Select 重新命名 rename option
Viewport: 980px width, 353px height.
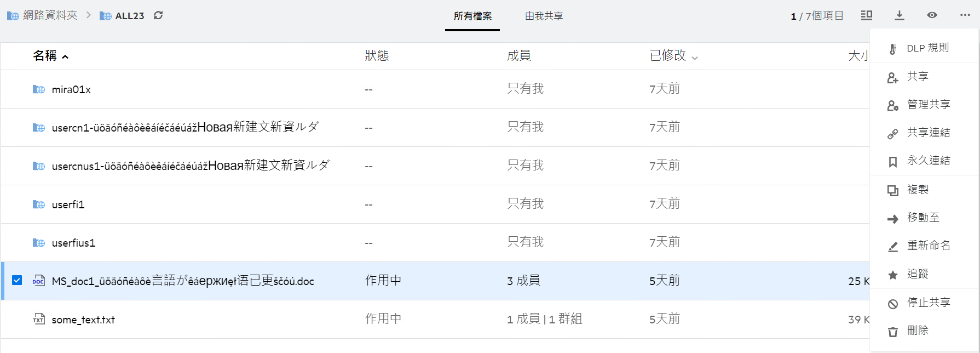(929, 246)
